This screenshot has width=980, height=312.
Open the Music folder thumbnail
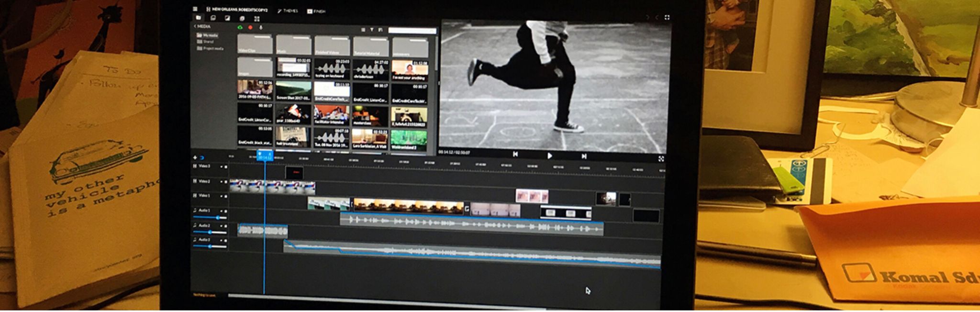(x=293, y=45)
